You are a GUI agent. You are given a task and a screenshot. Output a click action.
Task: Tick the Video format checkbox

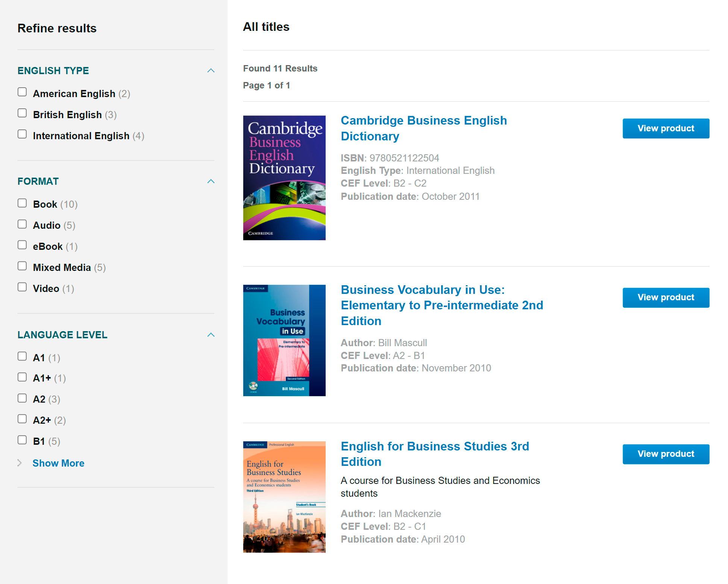click(x=22, y=287)
